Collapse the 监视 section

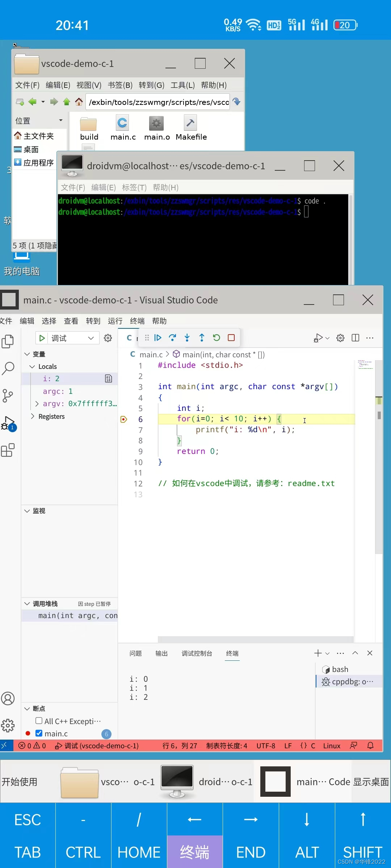pyautogui.click(x=27, y=511)
